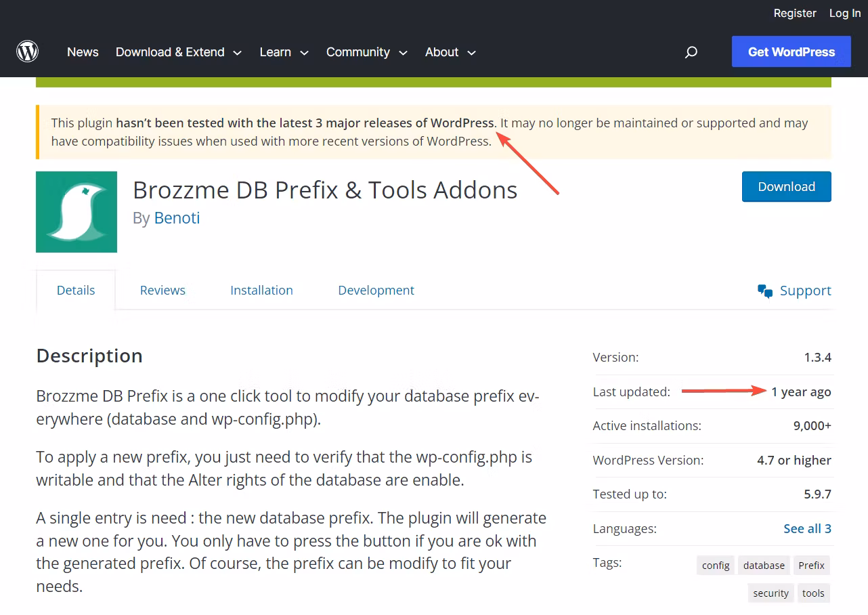This screenshot has height=615, width=868.
Task: Click the Get WordPress button
Action: 791,51
